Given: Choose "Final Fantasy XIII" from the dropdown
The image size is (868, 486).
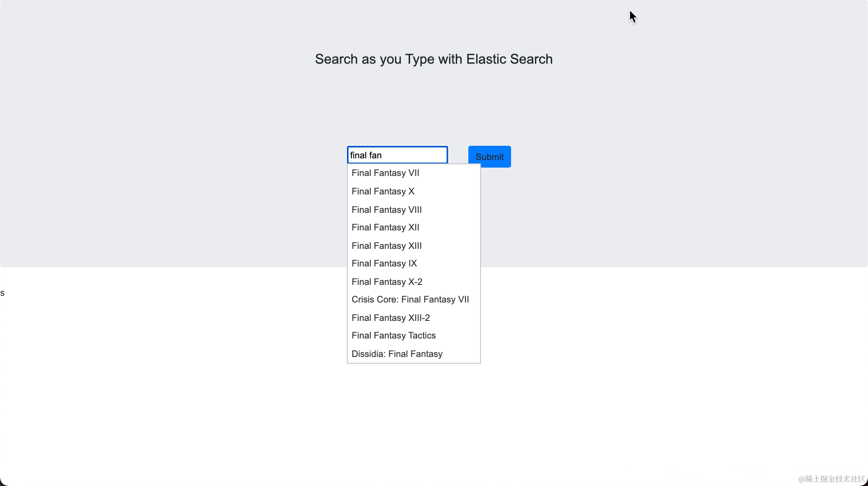Looking at the screenshot, I should 387,246.
